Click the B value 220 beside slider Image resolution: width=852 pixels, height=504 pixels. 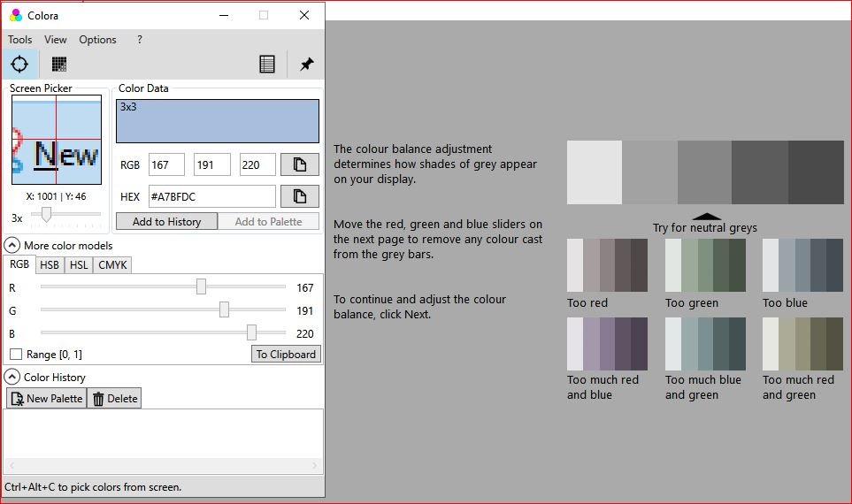pyautogui.click(x=305, y=333)
